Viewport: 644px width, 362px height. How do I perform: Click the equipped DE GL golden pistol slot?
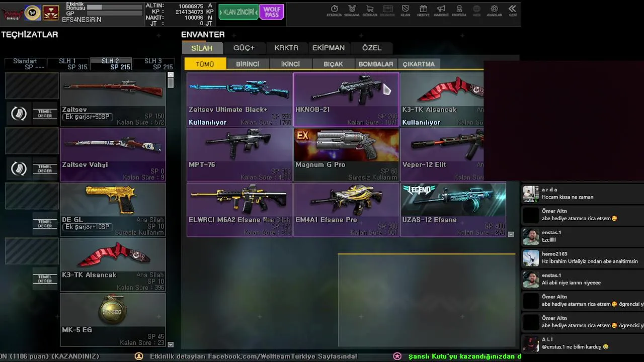pyautogui.click(x=113, y=210)
